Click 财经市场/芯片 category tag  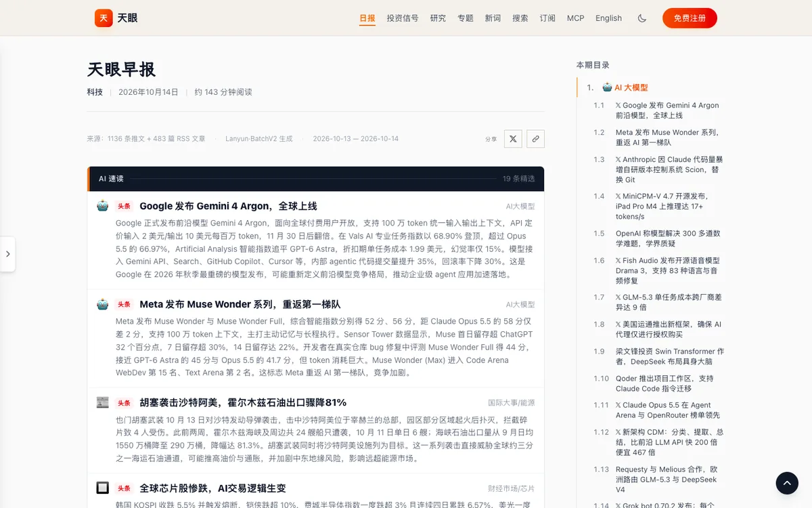tap(512, 488)
